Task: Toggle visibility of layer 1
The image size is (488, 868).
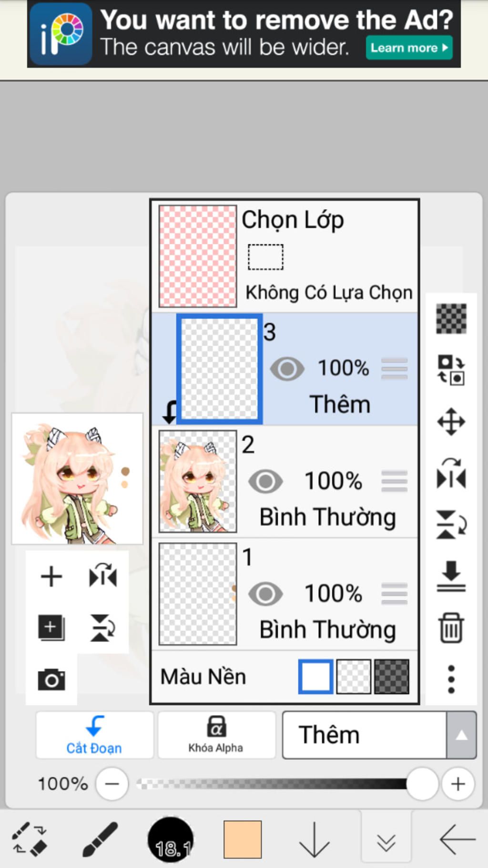Action: [x=265, y=594]
